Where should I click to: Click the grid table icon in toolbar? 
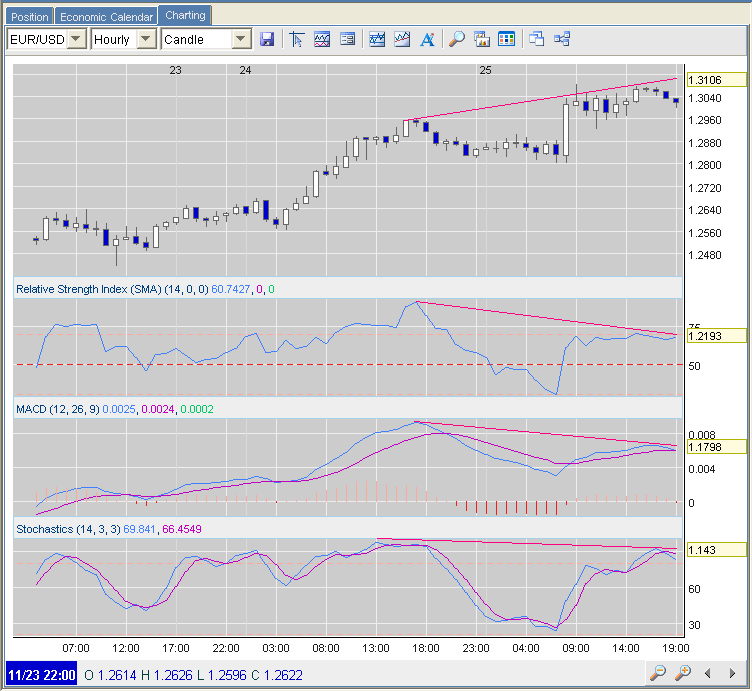click(x=507, y=39)
